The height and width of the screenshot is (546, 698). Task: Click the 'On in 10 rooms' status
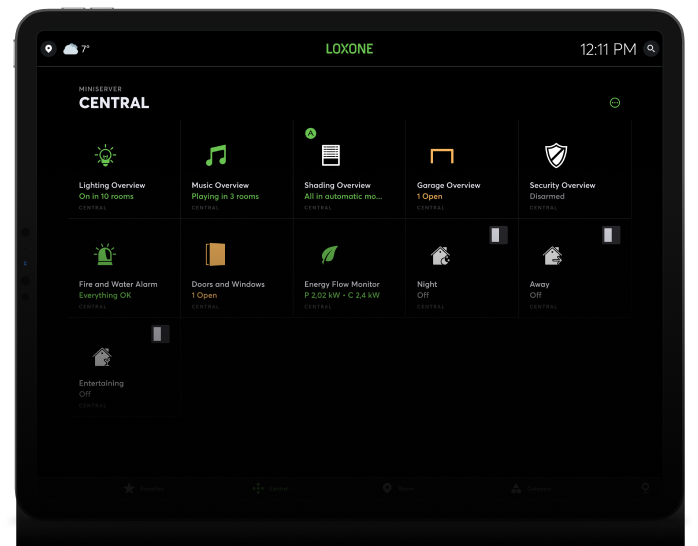106,196
